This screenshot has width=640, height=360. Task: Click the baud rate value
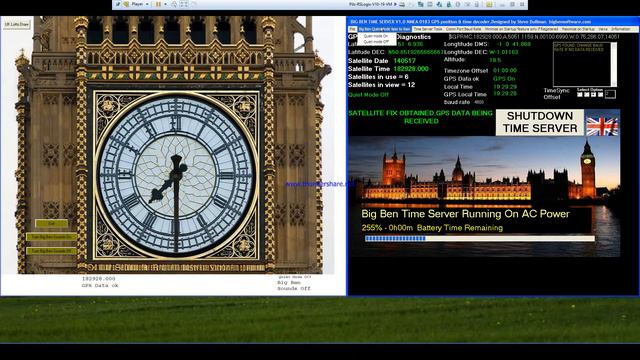(479, 102)
